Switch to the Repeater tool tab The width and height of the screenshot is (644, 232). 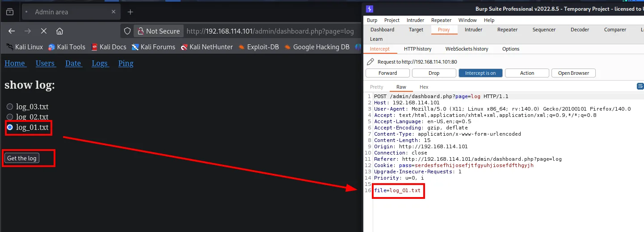507,30
